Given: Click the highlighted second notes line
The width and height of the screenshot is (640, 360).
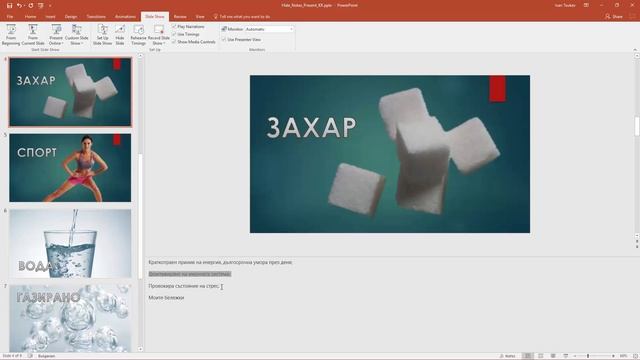Looking at the screenshot, I should [x=190, y=274].
